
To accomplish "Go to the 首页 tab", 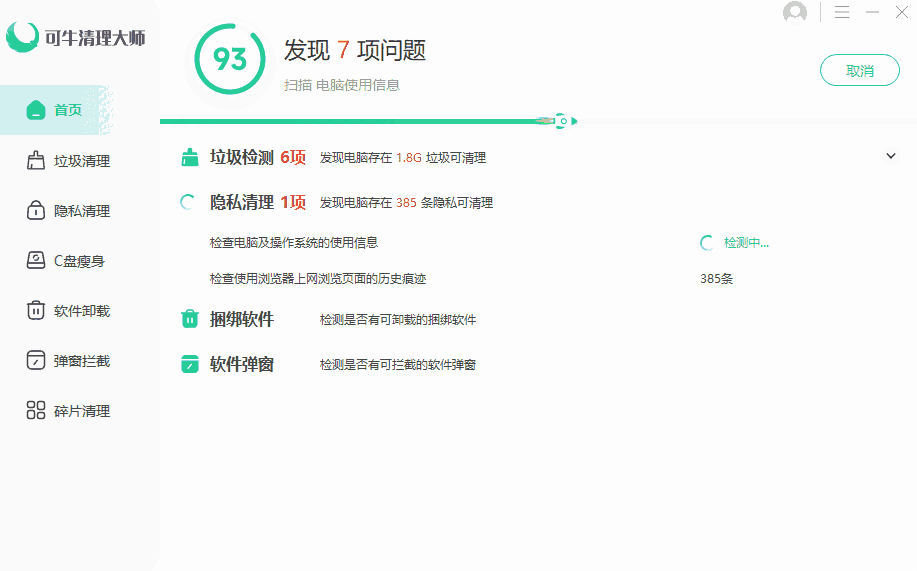I will (56, 110).
